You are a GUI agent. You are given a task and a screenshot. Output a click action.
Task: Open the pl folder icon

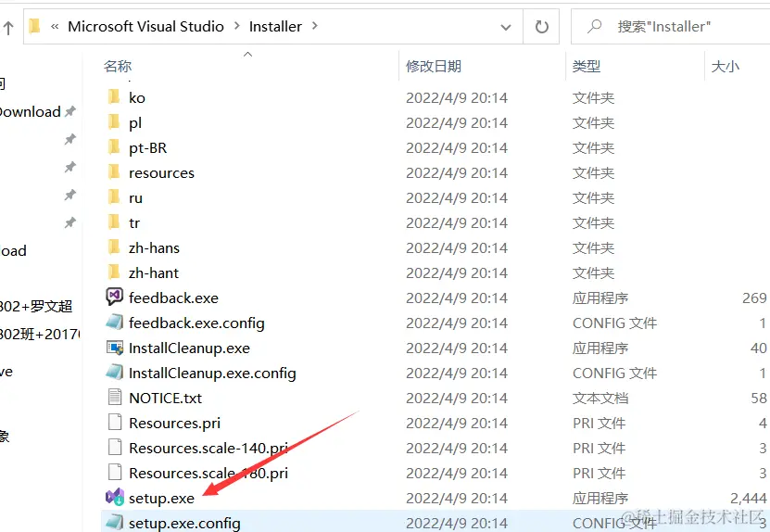(x=114, y=121)
